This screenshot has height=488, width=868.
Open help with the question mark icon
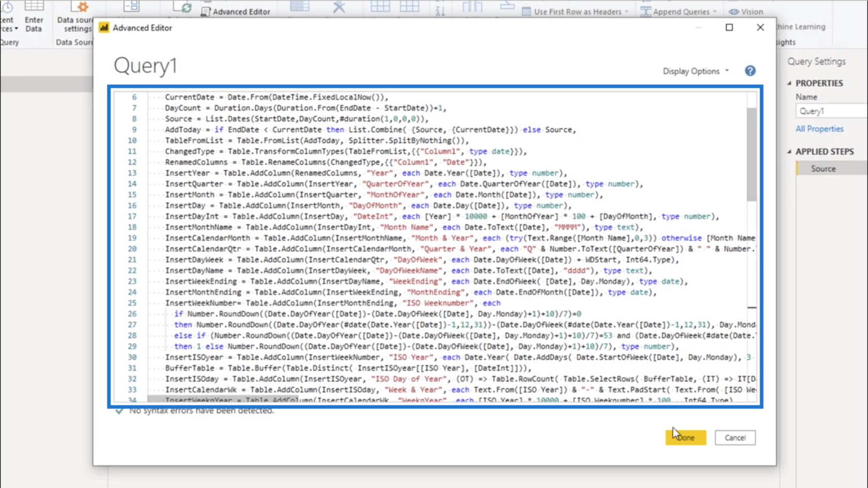[x=750, y=71]
